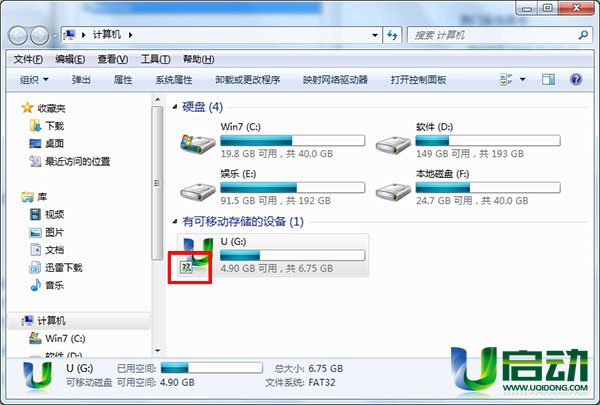Collapse the 有可移动存储的设备 group
The image size is (600, 405).
coord(175,222)
